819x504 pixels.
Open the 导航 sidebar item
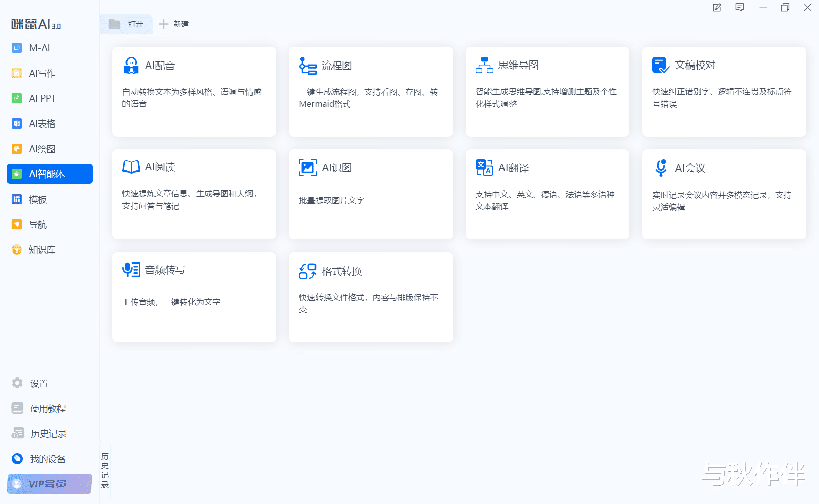[x=49, y=224]
